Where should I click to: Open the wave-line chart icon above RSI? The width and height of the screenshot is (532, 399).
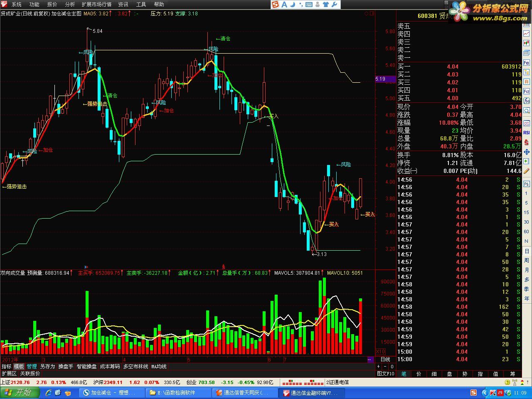click(x=526, y=123)
